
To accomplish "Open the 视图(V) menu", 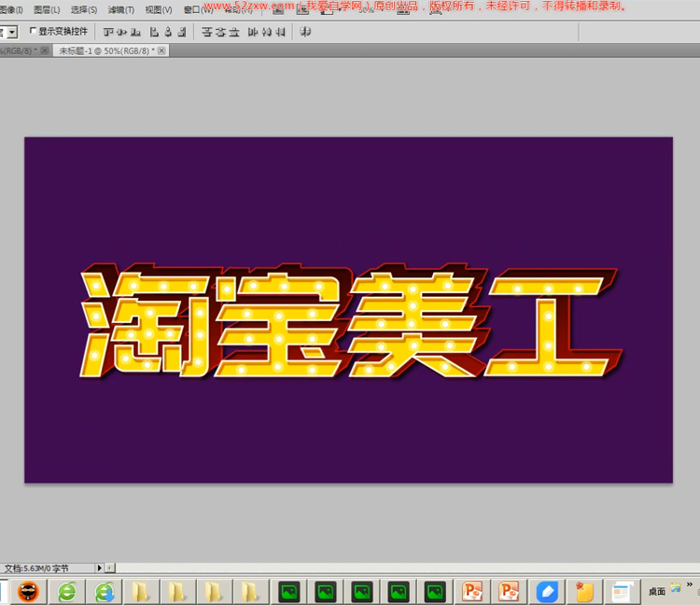I will coord(159,9).
